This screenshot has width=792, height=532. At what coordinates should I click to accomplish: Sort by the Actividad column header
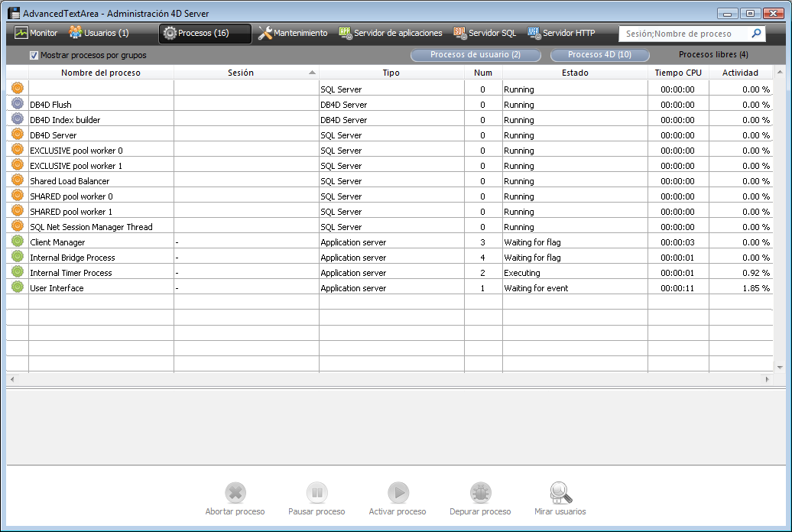(739, 73)
